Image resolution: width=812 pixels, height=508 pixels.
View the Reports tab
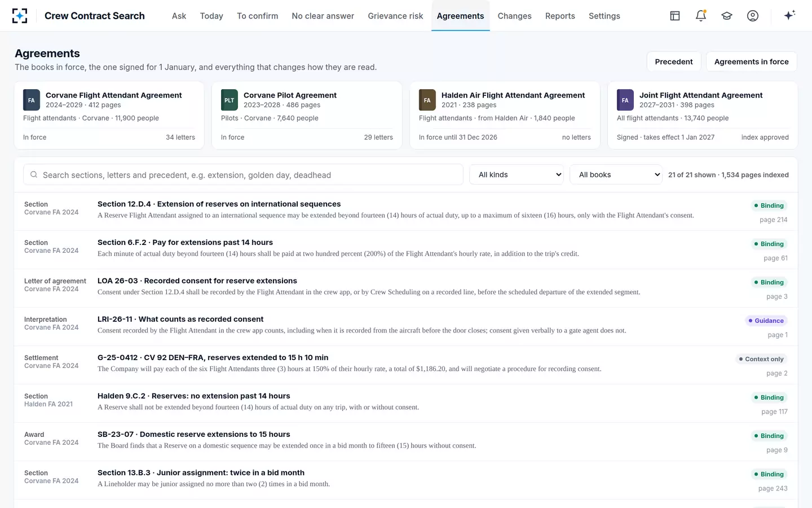tap(560, 16)
